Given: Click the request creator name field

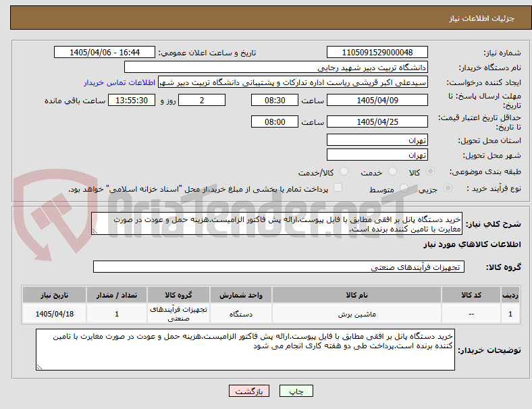Looking at the screenshot, I should point(293,82).
